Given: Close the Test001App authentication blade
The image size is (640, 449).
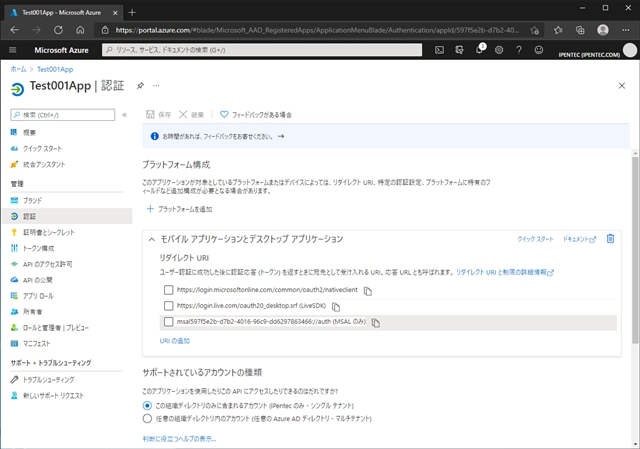Looking at the screenshot, I should pos(622,86).
